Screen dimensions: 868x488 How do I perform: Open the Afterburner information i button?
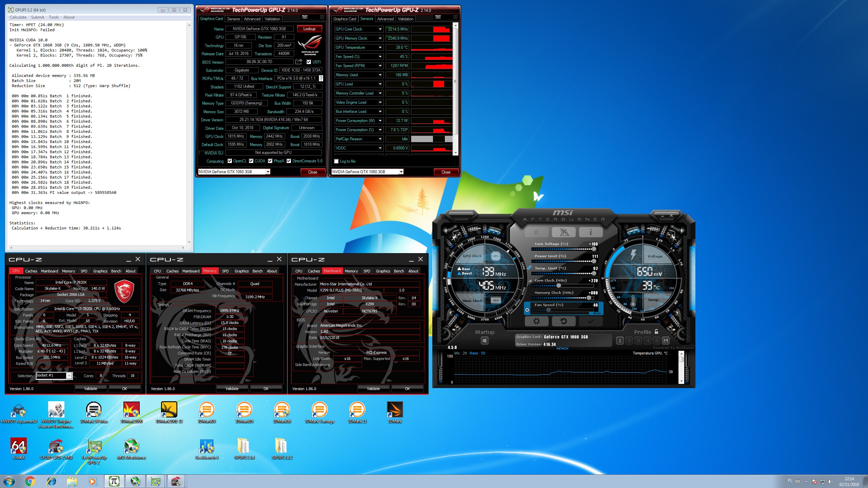[591, 232]
